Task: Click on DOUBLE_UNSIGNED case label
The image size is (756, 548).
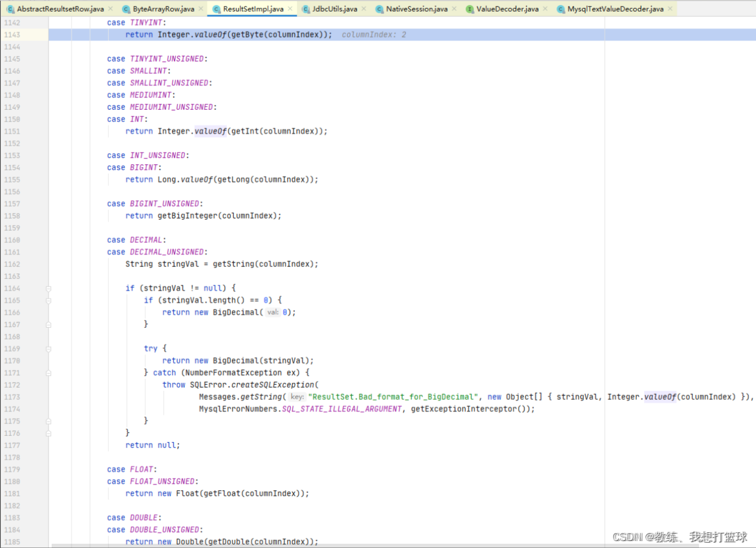Action: click(165, 529)
